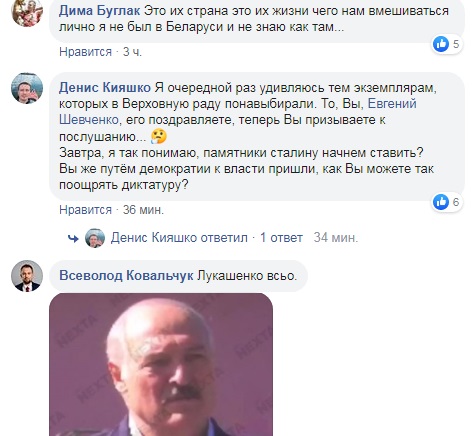The image size is (476, 436).
Task: Open the Дима Буглак name link
Action: click(99, 11)
